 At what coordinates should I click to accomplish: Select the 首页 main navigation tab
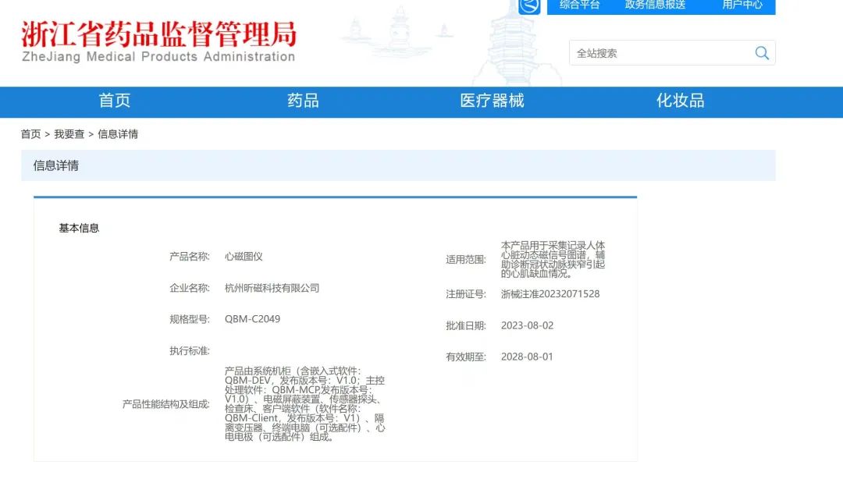115,101
